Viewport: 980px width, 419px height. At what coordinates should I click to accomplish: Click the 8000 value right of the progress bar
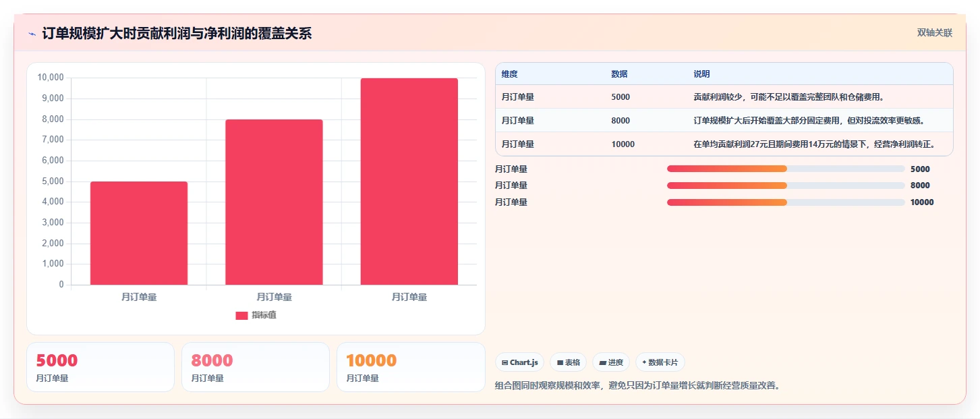920,186
